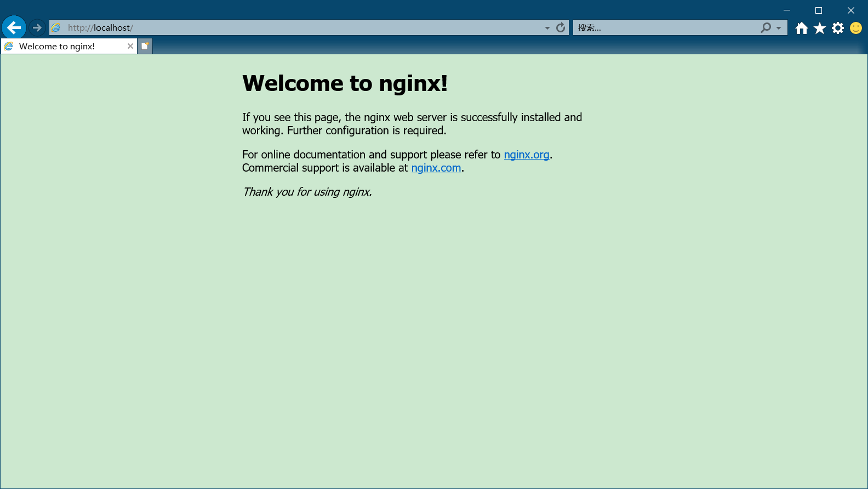Send feedback via the smiley face icon

[x=856, y=28]
